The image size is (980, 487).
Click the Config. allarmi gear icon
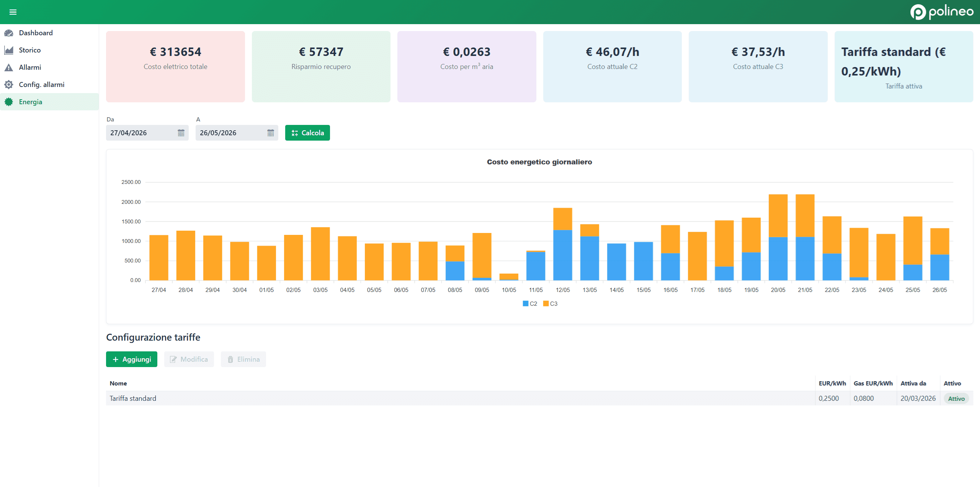[x=9, y=85]
